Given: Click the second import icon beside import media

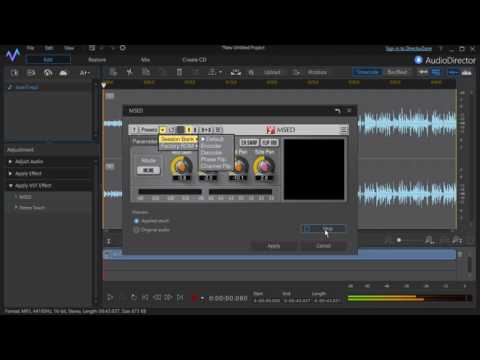Looking at the screenshot, I should click(x=31, y=73).
